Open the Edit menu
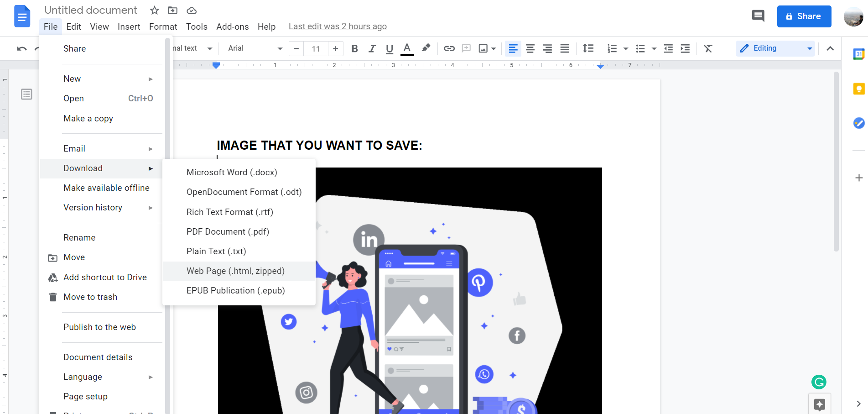 pos(73,26)
